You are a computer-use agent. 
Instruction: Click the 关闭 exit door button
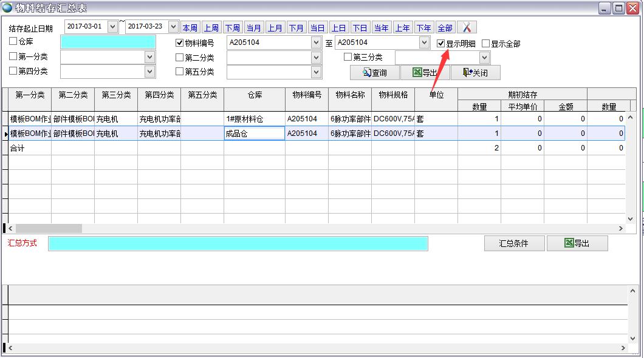tap(475, 73)
